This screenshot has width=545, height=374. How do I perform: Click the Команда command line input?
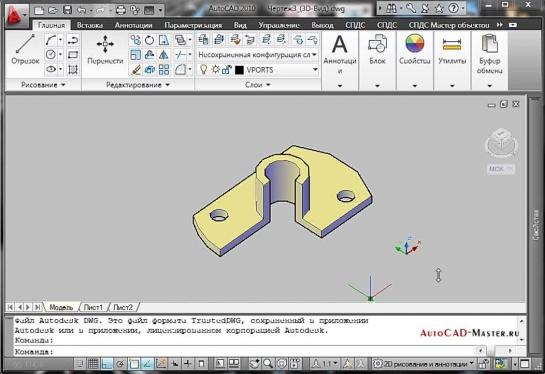[x=243, y=351]
